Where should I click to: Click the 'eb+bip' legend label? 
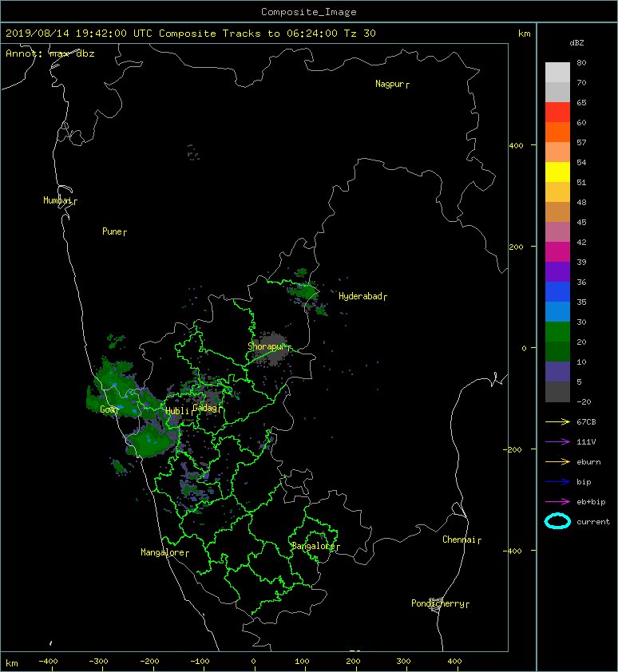point(591,502)
